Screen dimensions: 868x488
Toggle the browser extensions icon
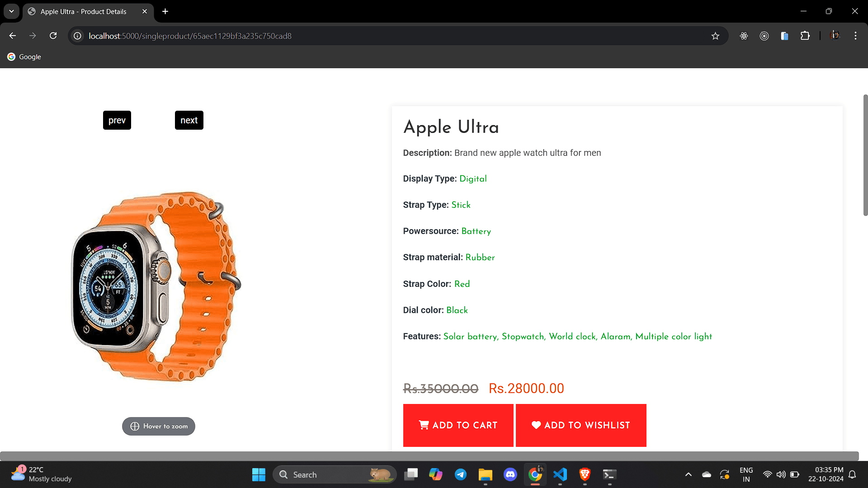(x=805, y=36)
